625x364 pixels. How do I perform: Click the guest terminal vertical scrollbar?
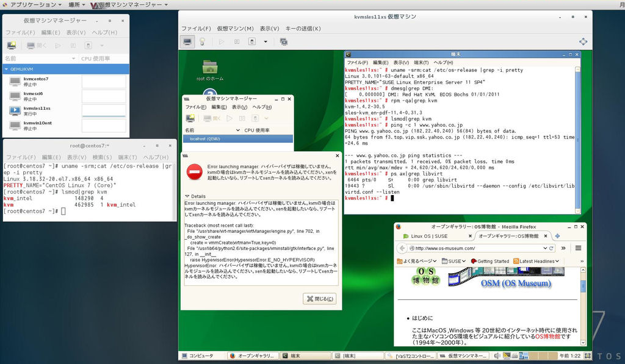point(577,140)
